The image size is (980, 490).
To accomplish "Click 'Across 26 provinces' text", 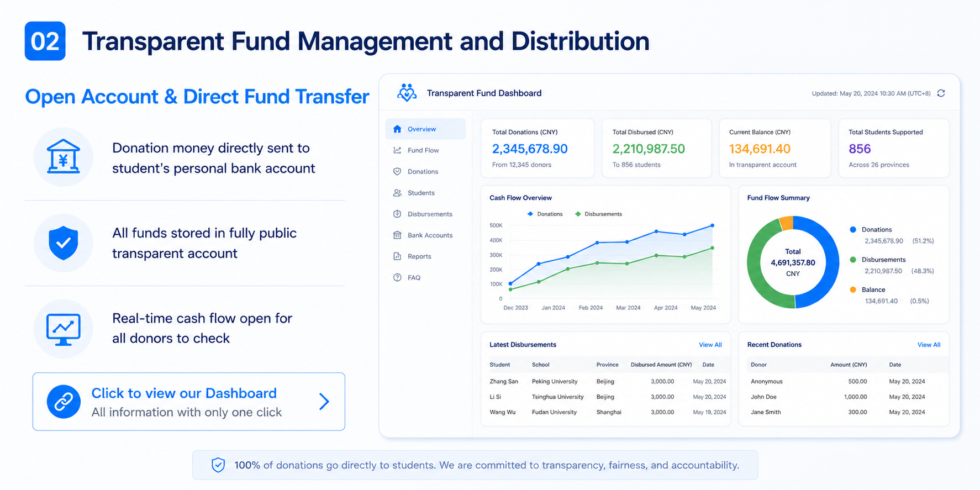I will pyautogui.click(x=879, y=165).
